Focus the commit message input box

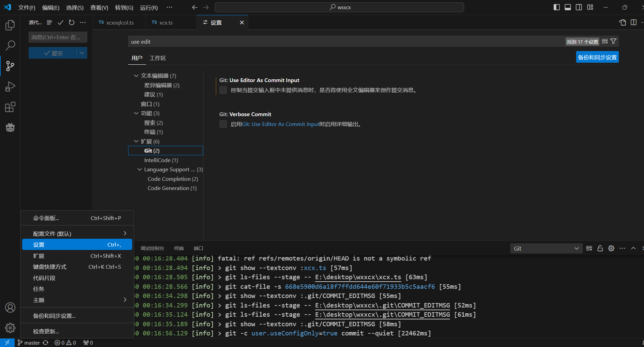(58, 37)
